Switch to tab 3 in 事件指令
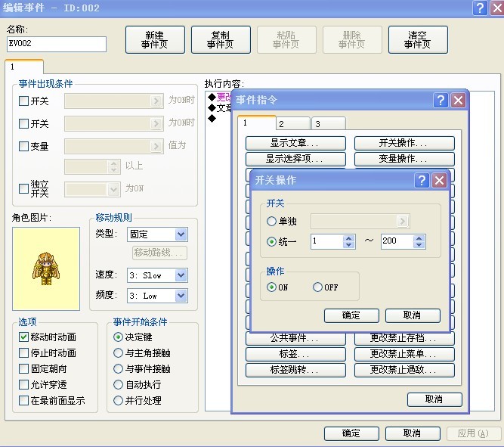This screenshot has height=447, width=504. pyautogui.click(x=329, y=123)
